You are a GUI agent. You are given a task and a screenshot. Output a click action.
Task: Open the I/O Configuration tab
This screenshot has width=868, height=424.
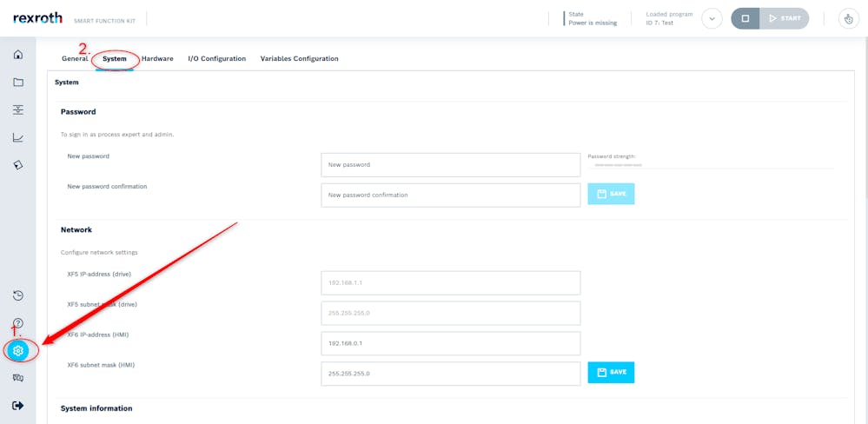[217, 59]
